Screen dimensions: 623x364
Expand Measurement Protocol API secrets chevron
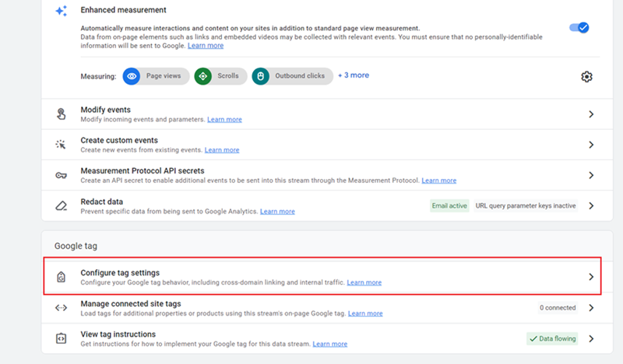[591, 176]
